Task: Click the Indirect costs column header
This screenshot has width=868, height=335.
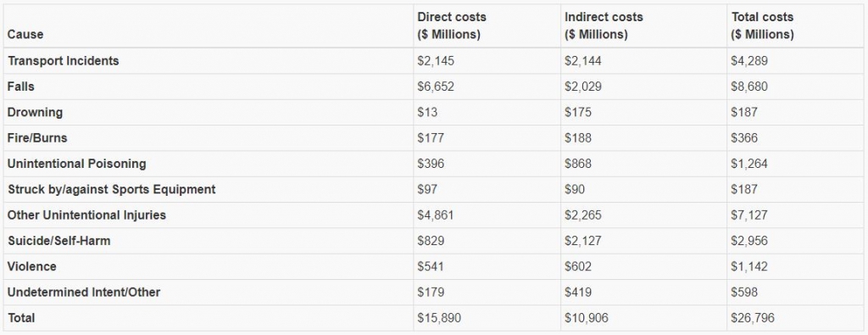Action: point(604,25)
